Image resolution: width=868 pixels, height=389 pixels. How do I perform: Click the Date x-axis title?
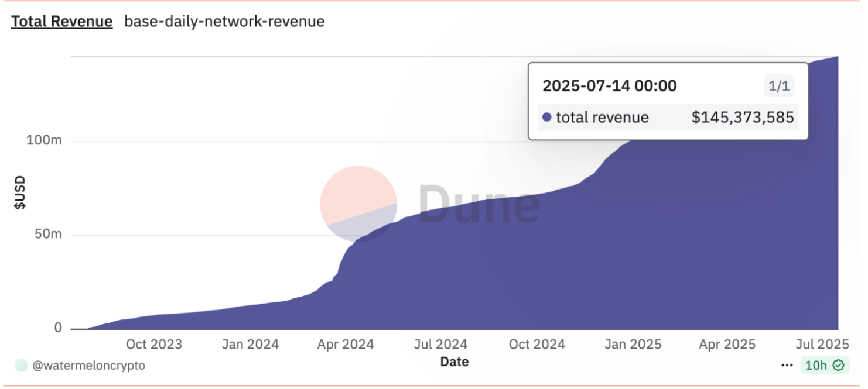pyautogui.click(x=454, y=362)
